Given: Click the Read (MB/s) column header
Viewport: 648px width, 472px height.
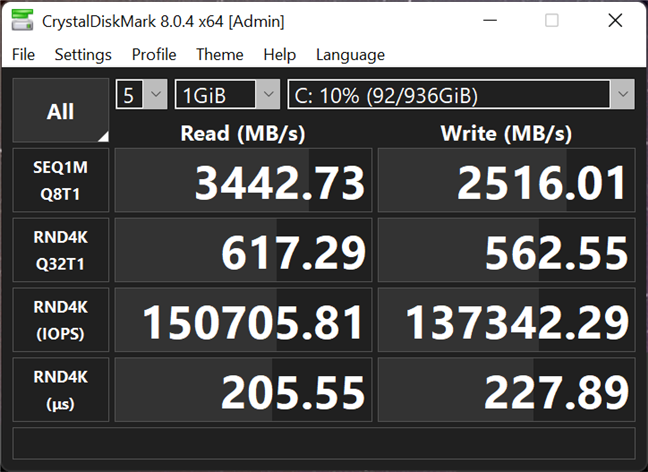Looking at the screenshot, I should [243, 133].
